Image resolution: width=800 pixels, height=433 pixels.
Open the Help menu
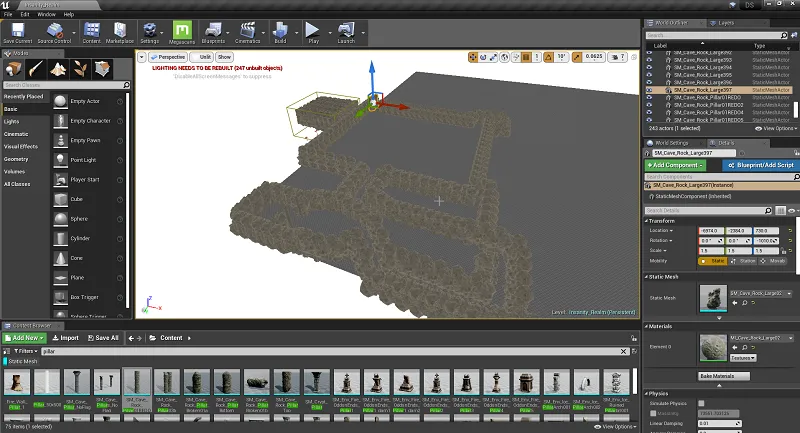coord(69,14)
